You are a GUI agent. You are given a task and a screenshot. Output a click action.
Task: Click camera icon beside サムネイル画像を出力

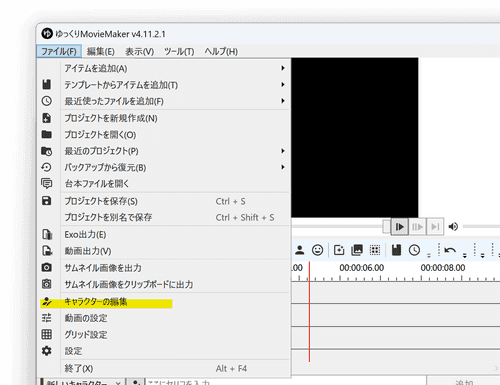point(47,267)
